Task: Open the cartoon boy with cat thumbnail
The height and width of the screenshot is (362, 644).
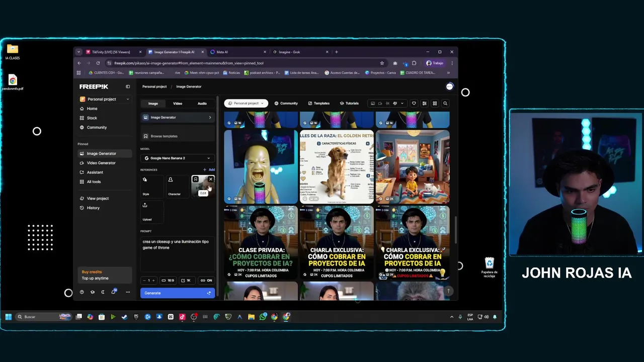Action: pyautogui.click(x=413, y=167)
